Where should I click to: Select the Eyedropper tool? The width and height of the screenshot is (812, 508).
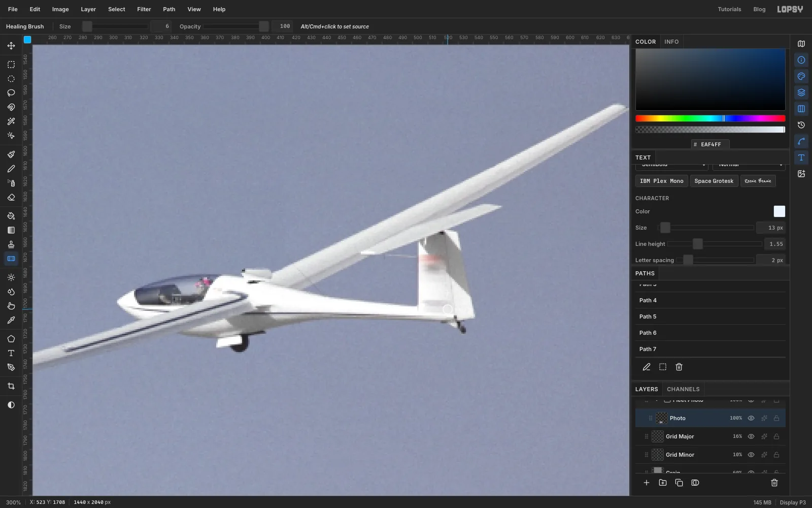11,320
